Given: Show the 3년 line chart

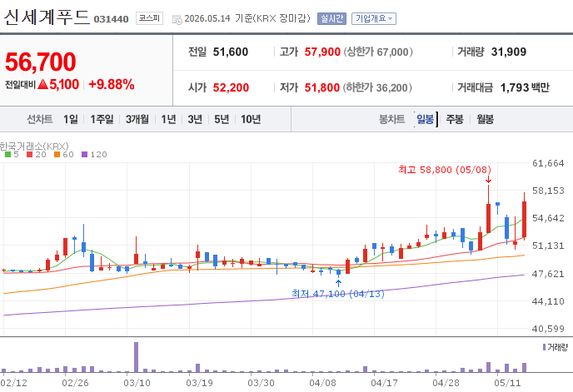Looking at the screenshot, I should point(195,119).
